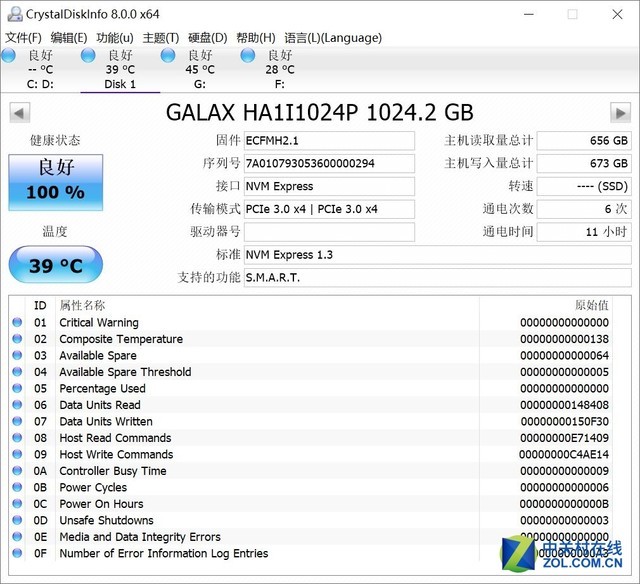Click the 良好 100 % health status button
The height and width of the screenshot is (584, 640).
[x=56, y=182]
